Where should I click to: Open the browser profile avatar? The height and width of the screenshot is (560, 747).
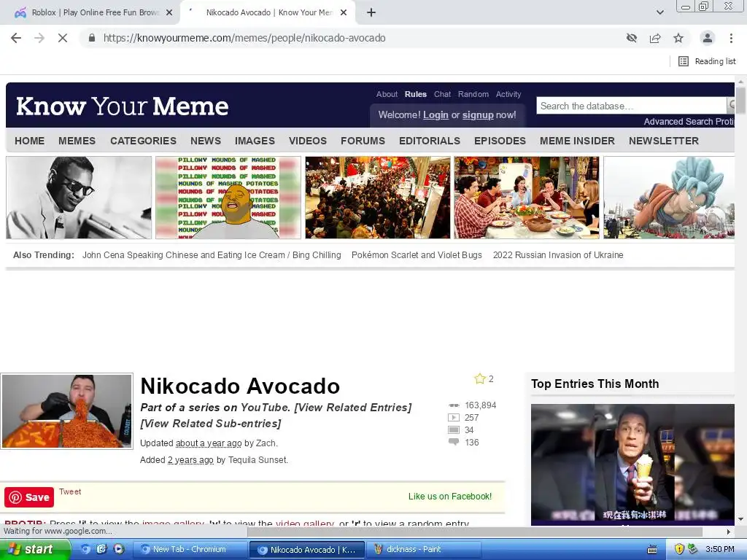click(x=708, y=38)
